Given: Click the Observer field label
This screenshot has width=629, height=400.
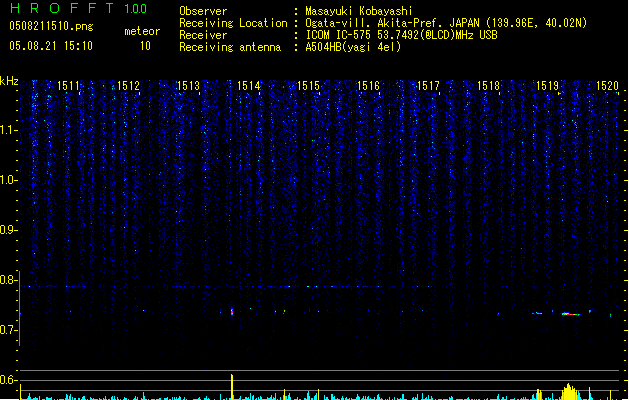Looking at the screenshot, I should [x=203, y=11].
